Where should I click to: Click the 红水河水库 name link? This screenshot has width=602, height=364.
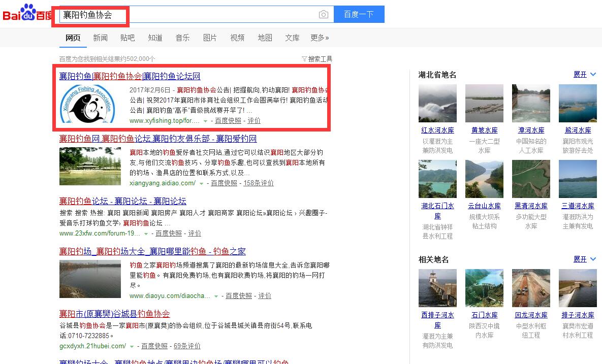(438, 130)
